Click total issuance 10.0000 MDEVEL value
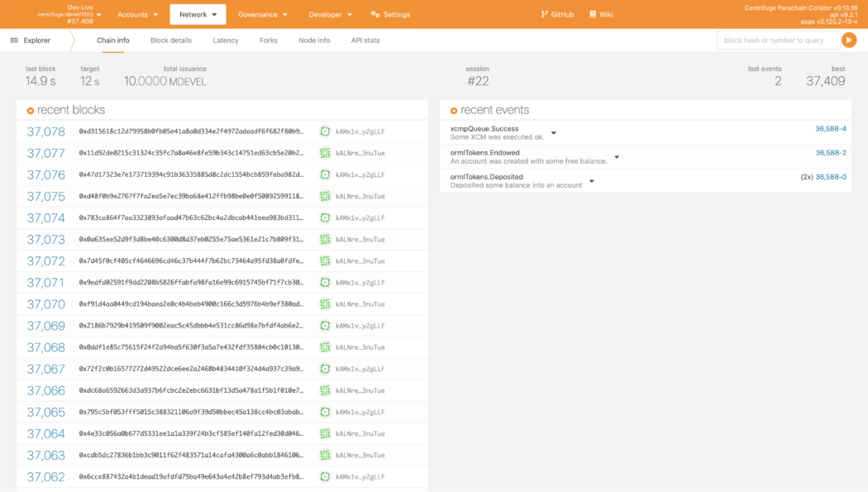This screenshot has width=868, height=492. pyautogui.click(x=165, y=81)
